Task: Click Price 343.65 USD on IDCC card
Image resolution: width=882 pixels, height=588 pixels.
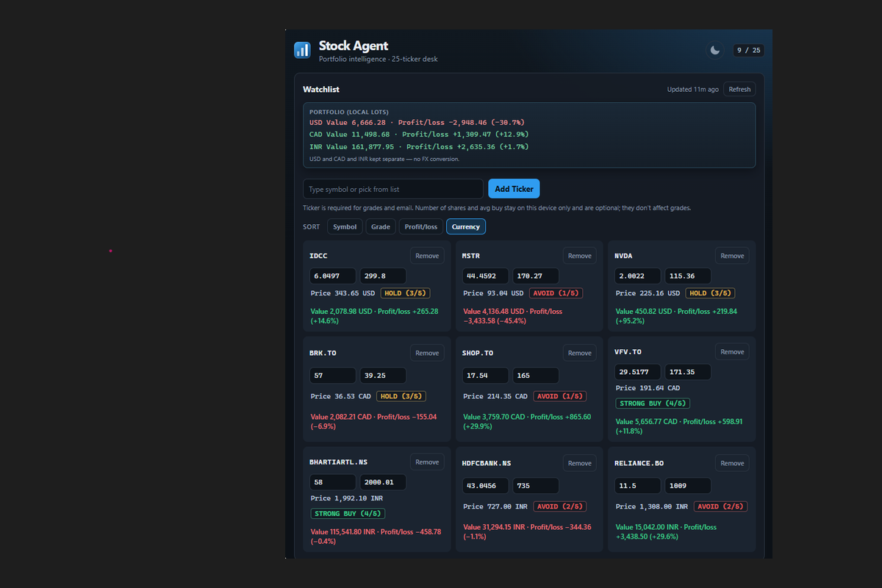Action: click(x=343, y=293)
